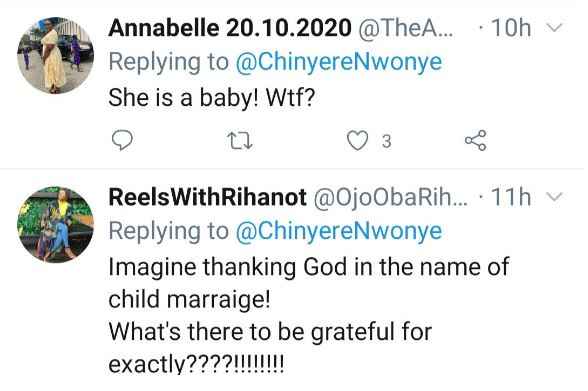
Task: Share Annabelle's tweet using share icon
Action: (476, 141)
